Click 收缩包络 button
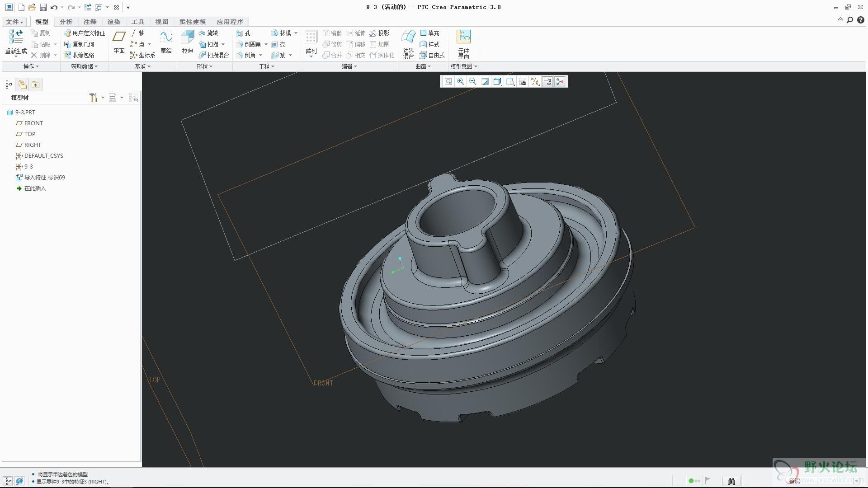This screenshot has height=488, width=868. click(79, 55)
